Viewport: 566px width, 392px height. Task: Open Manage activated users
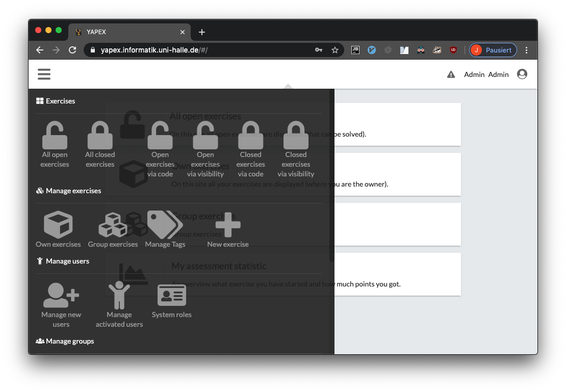[119, 295]
